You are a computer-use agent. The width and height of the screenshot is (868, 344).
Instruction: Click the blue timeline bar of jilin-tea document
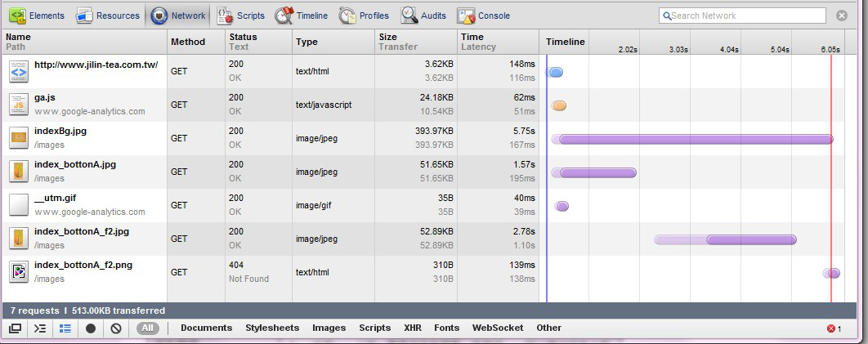pyautogui.click(x=555, y=72)
